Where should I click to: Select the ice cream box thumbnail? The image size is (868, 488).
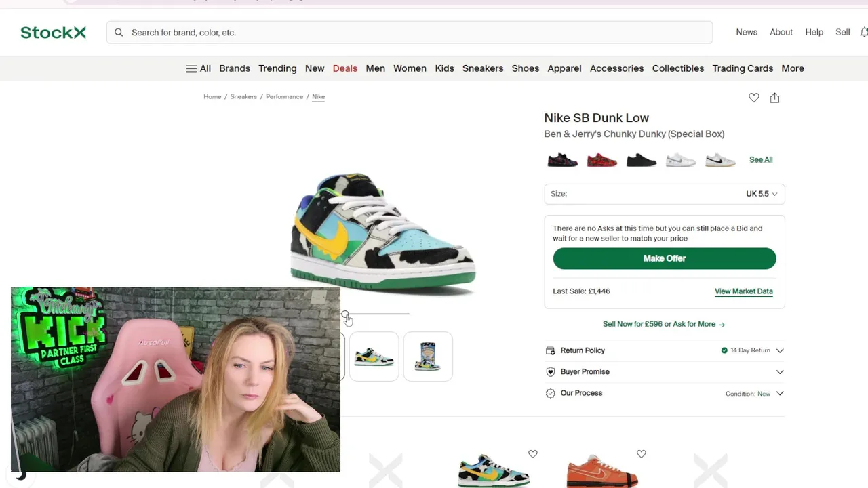tap(428, 357)
